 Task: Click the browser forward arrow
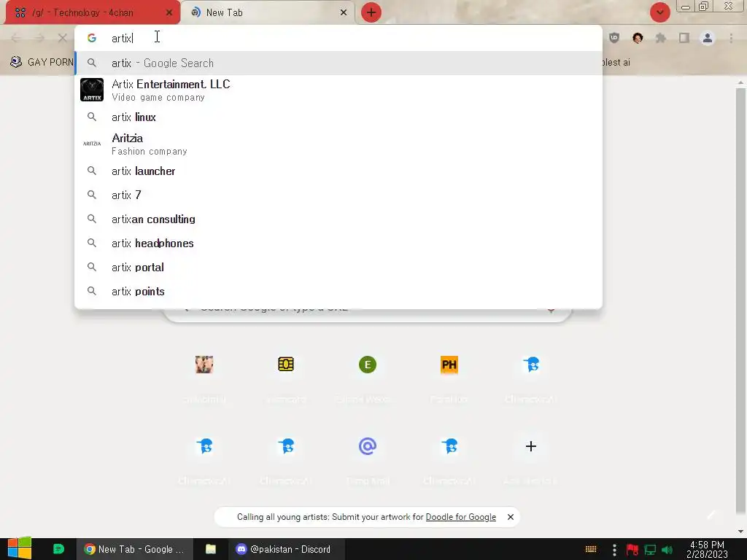click(x=39, y=38)
